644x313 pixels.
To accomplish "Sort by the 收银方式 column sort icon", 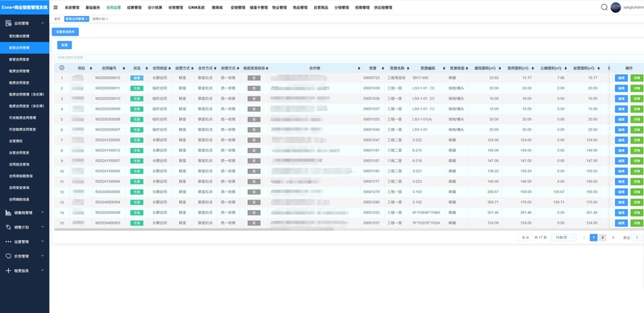I will point(238,68).
